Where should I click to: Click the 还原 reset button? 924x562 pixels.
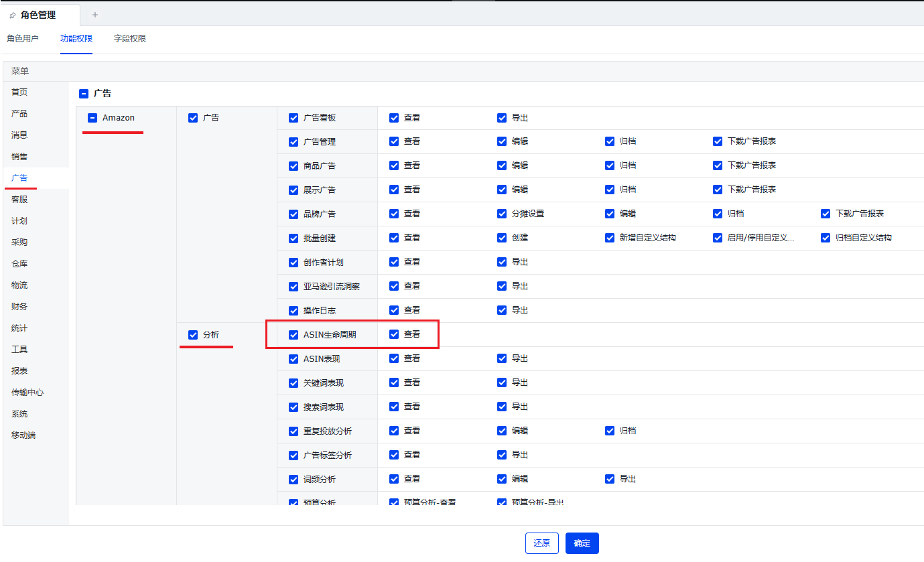542,543
